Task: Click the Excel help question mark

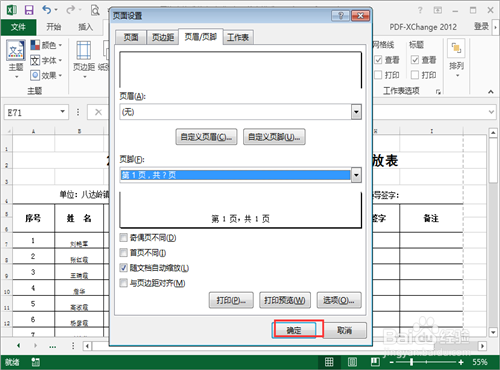Action: [x=420, y=10]
